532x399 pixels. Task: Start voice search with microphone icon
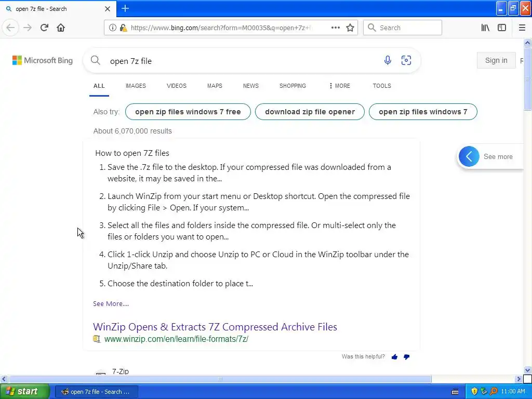pos(388,60)
